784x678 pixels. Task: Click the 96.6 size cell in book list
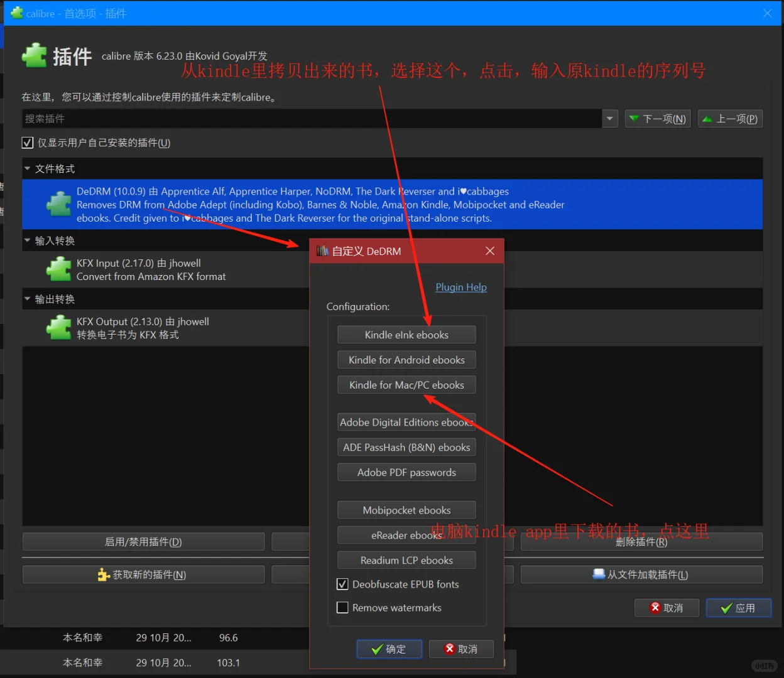point(229,638)
